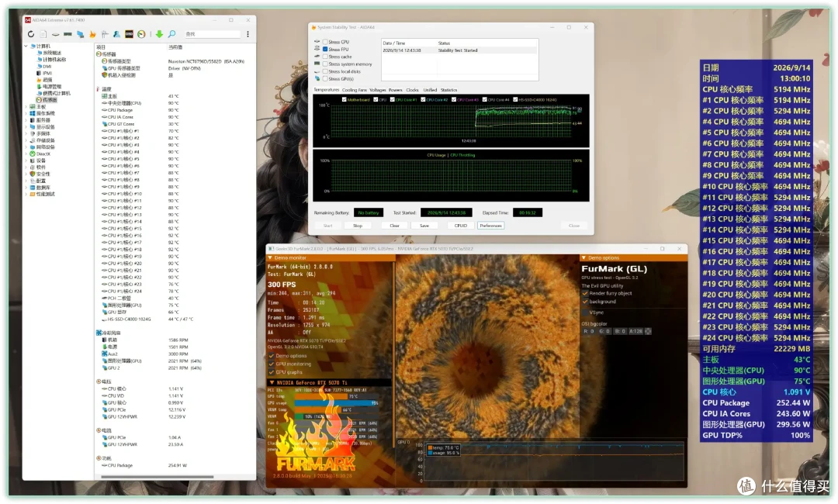Image resolution: width=838 pixels, height=504 pixels.
Task: Click the user profile icon in AIDA64 toolbar
Action: (x=116, y=34)
